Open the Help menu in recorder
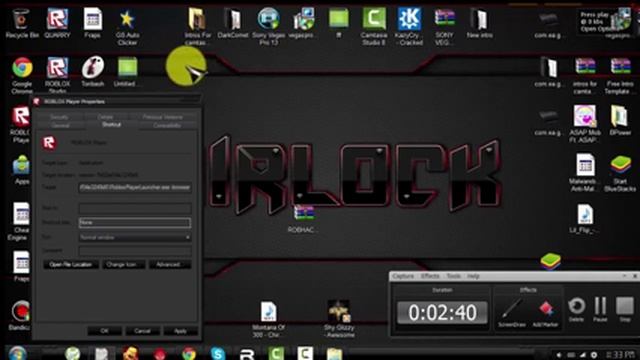640x360 pixels. click(x=473, y=276)
